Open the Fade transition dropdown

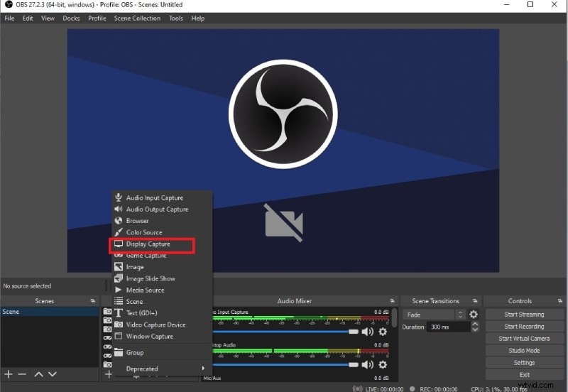click(x=434, y=315)
